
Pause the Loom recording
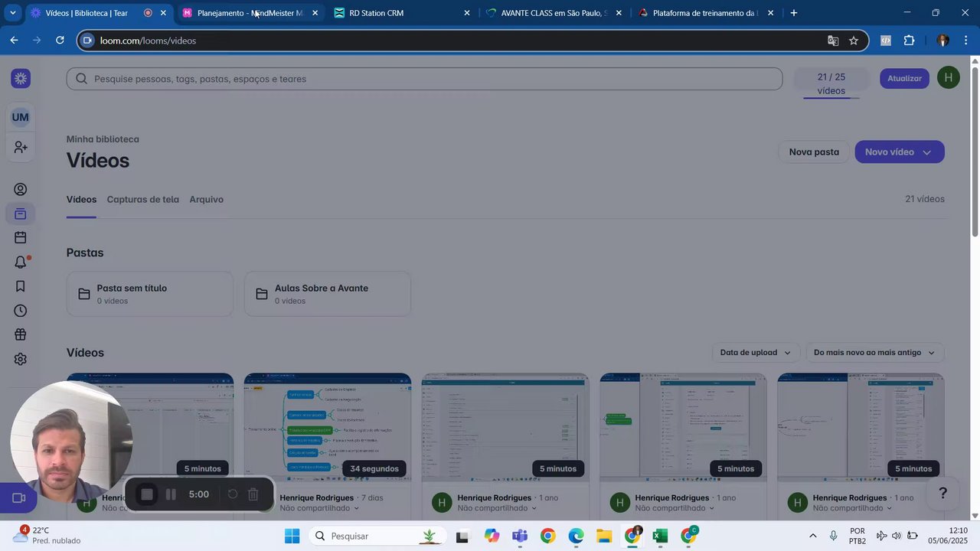pyautogui.click(x=171, y=494)
